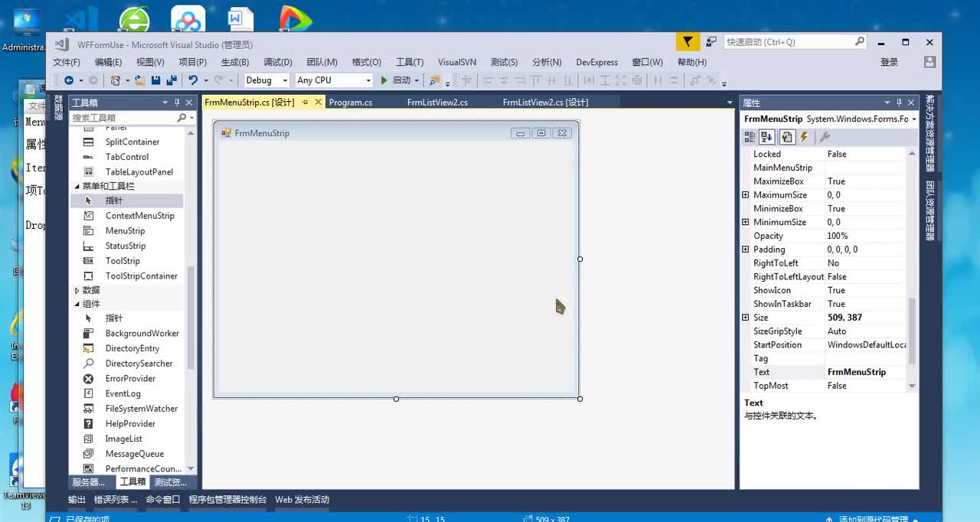980x522 pixels.
Task: Collapse the 组件 toolbox group
Action: (x=77, y=304)
